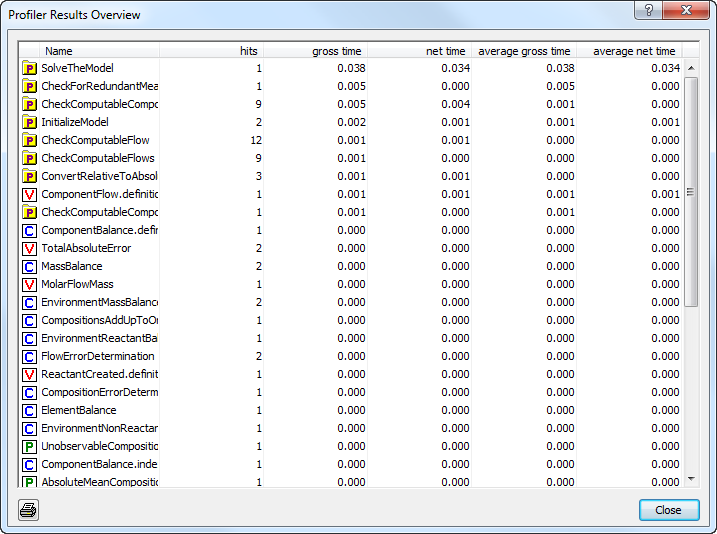The height and width of the screenshot is (534, 717).
Task: Select the MolarFlowMass row name
Action: (77, 284)
